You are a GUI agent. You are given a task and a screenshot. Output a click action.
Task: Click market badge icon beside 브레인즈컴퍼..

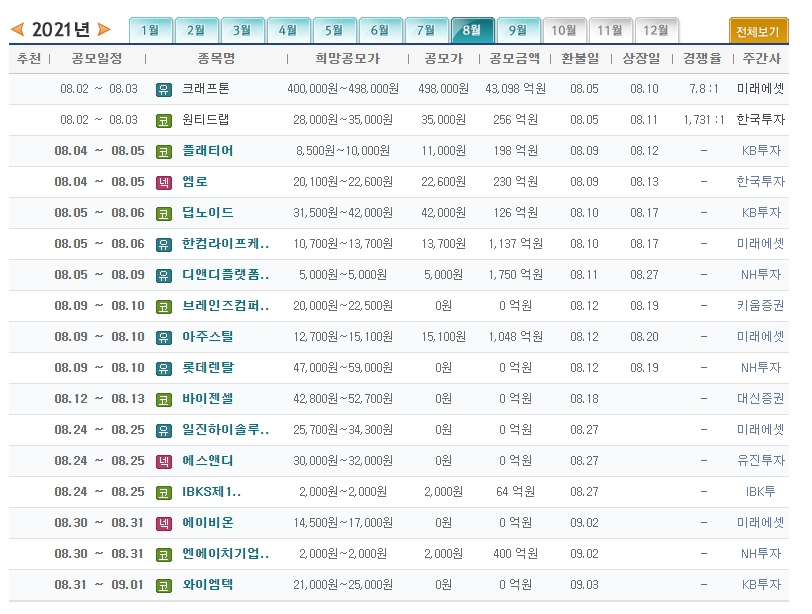[x=164, y=306]
